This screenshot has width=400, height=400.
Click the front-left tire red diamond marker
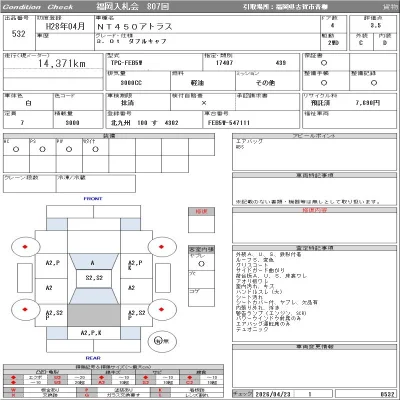[25, 247]
